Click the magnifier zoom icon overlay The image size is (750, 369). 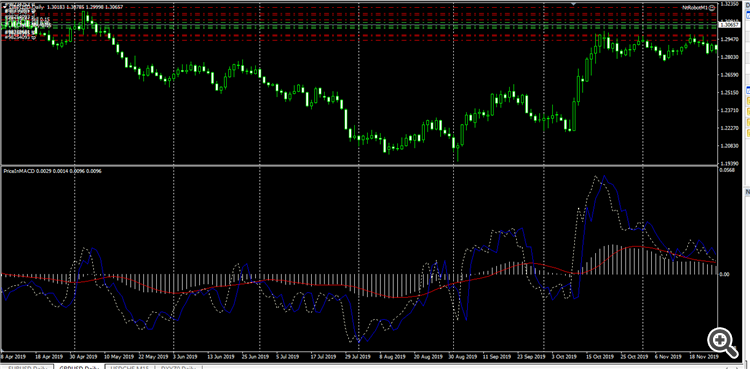(x=722, y=342)
